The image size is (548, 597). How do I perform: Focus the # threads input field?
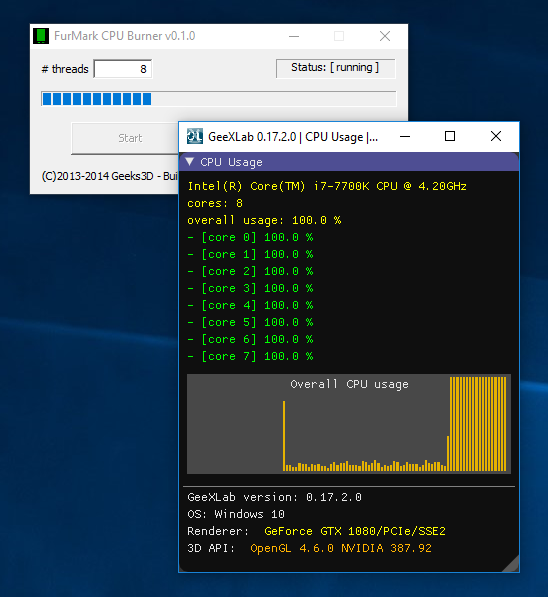click(x=123, y=69)
